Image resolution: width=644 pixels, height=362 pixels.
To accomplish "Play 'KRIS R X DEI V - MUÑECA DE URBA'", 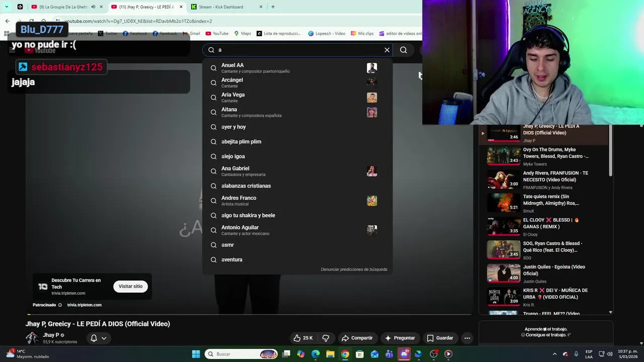I will [543, 297].
